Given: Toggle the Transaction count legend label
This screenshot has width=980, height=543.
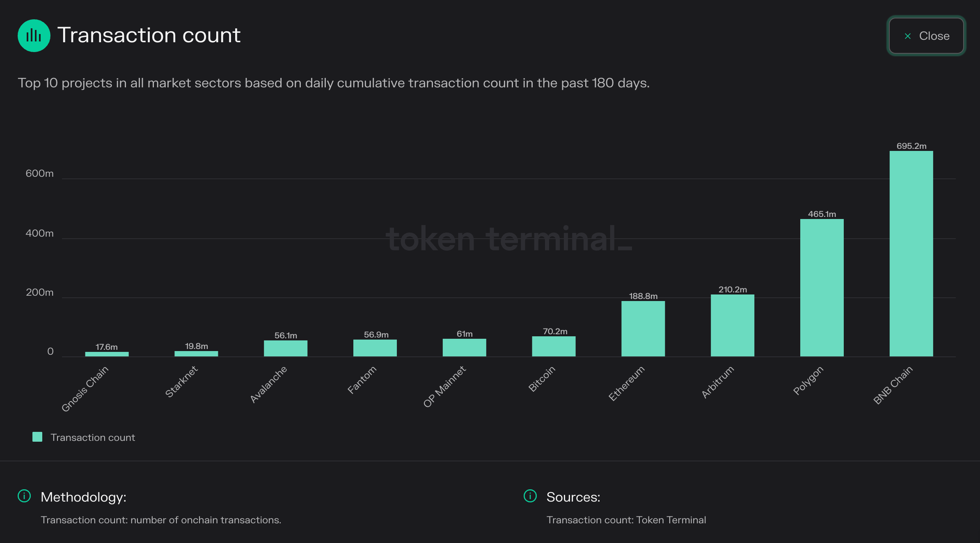Looking at the screenshot, I should point(93,438).
